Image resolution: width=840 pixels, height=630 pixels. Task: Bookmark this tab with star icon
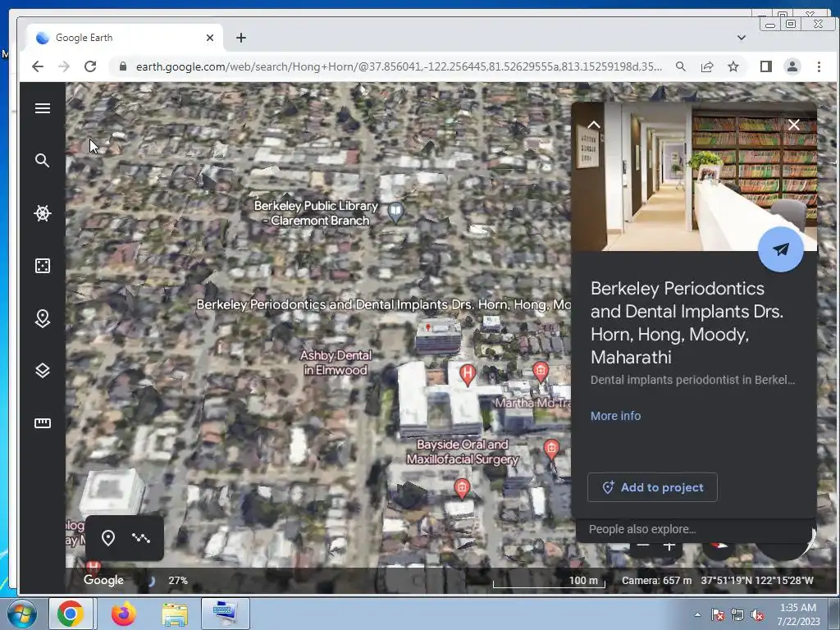[x=733, y=66]
